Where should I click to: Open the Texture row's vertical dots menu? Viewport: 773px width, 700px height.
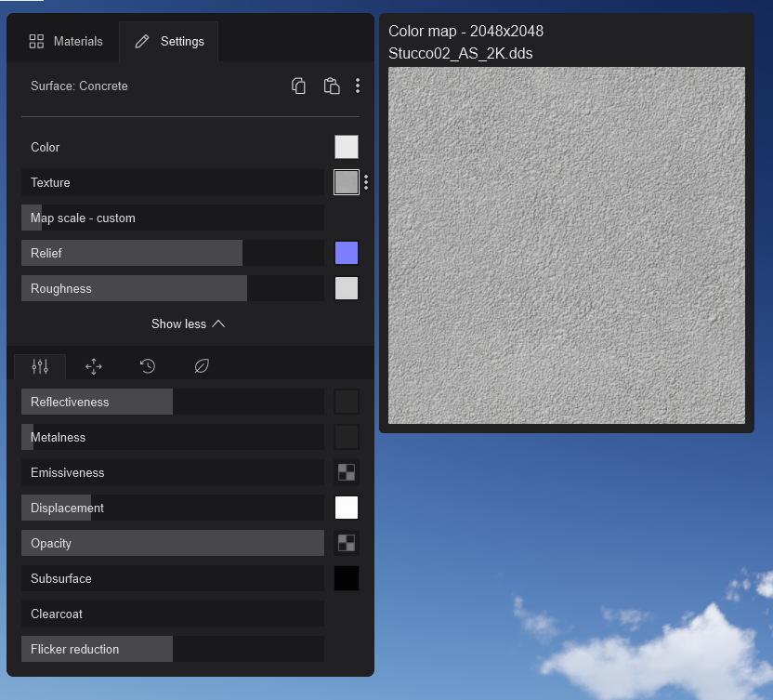pos(365,182)
